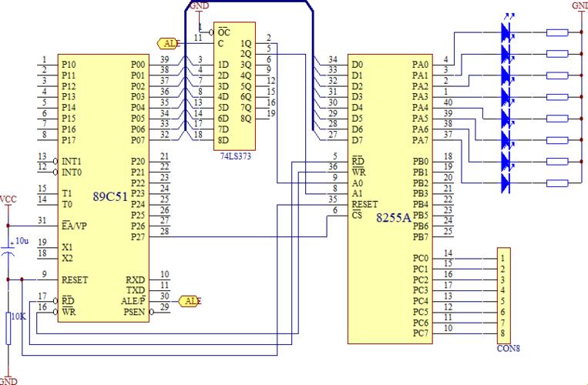Select the RESET pin label on 8255A
Image resolution: width=588 pixels, height=385 pixels.
(x=365, y=205)
